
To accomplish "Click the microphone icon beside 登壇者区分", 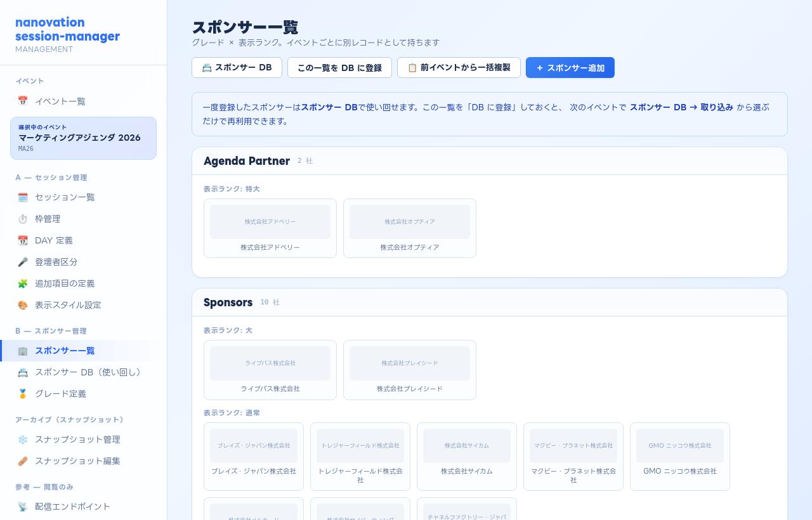I will pos(23,262).
